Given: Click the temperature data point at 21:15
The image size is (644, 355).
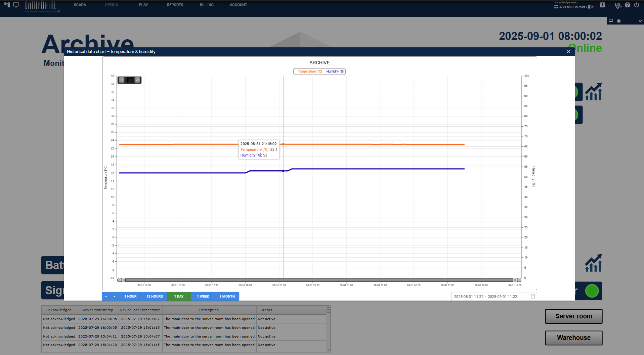Looking at the screenshot, I should pyautogui.click(x=283, y=144).
